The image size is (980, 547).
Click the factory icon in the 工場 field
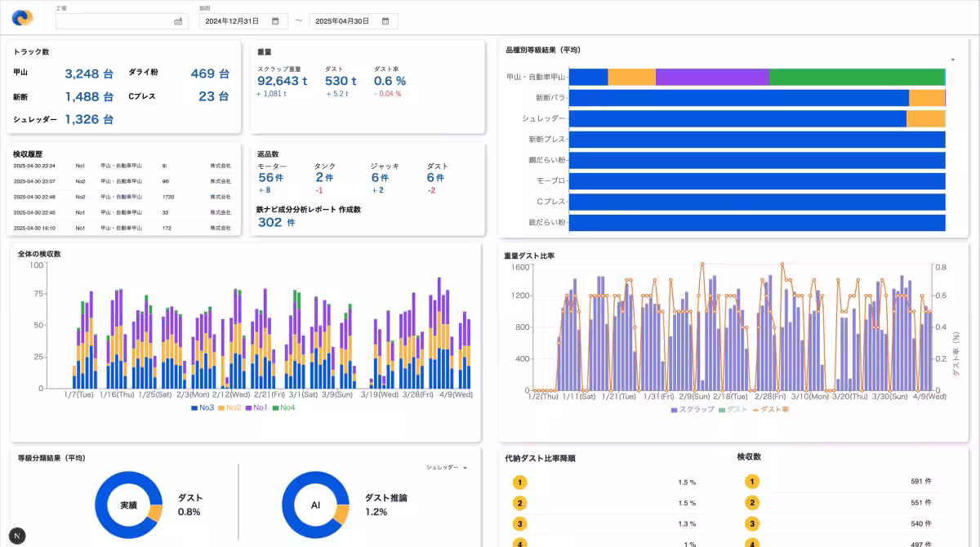click(x=178, y=21)
